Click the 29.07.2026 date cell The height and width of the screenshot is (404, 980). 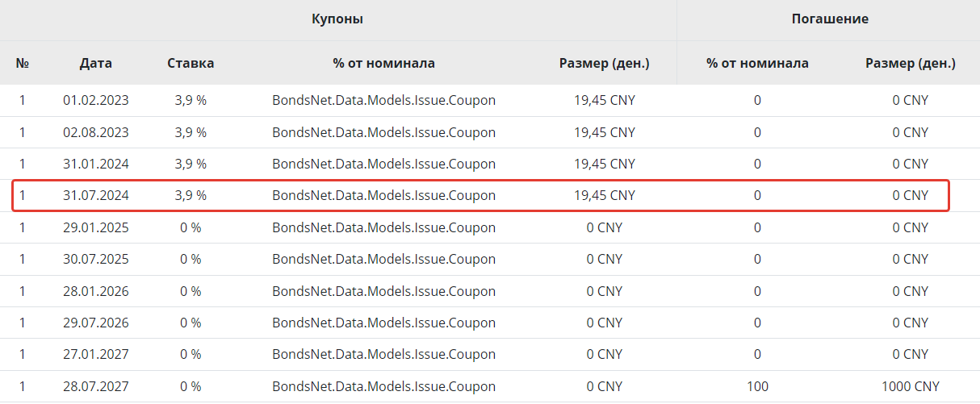[x=96, y=323]
